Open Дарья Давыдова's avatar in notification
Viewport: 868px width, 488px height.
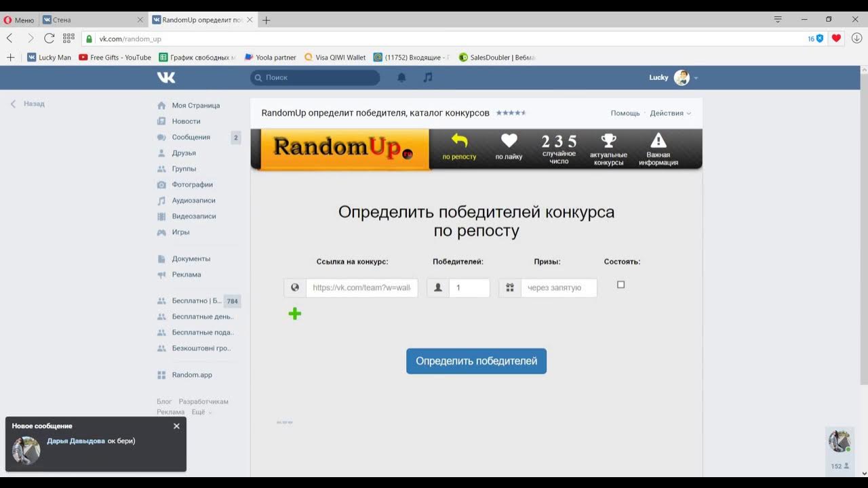26,450
